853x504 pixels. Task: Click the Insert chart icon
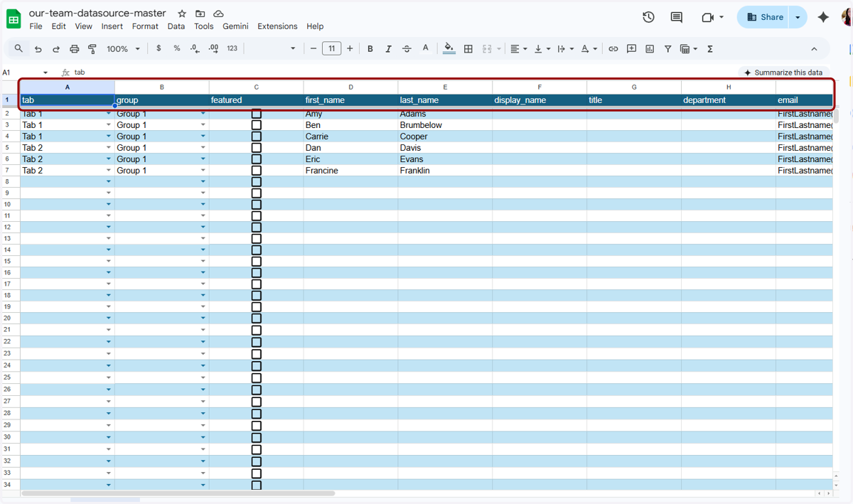click(650, 48)
